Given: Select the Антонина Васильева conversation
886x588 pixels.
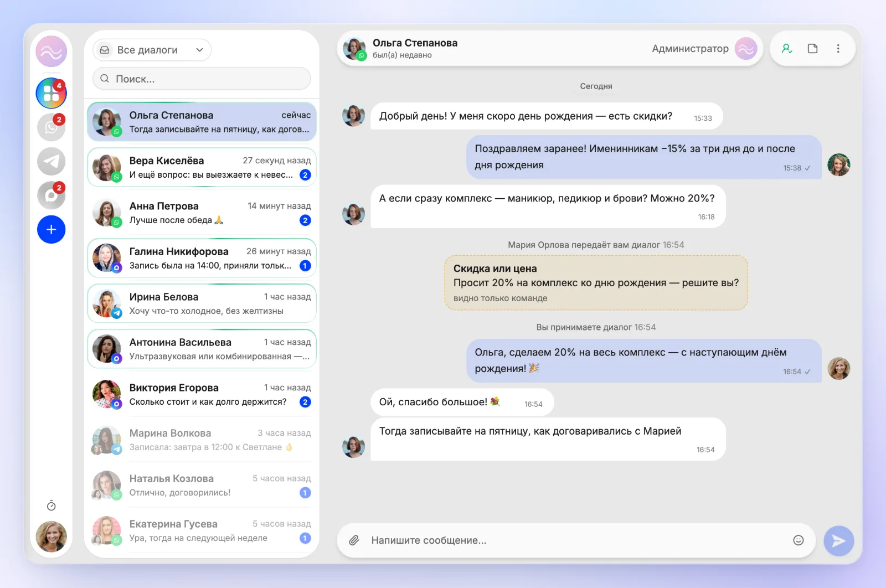Looking at the screenshot, I should pos(202,349).
